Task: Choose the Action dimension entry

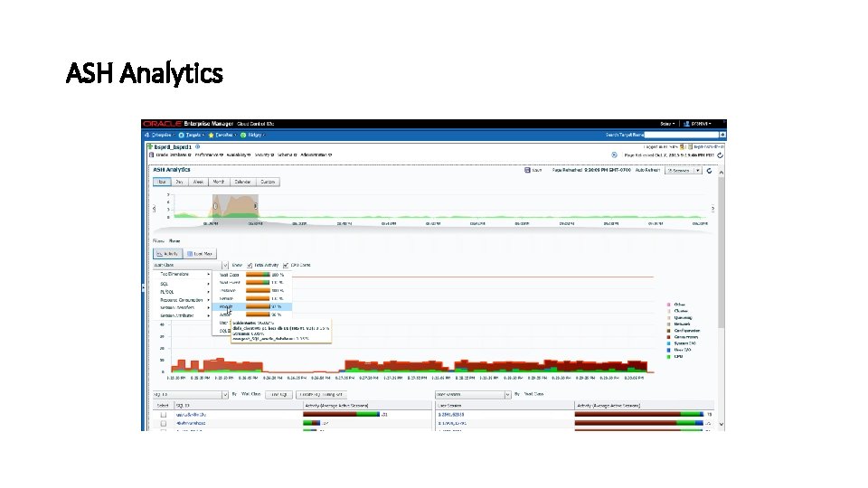Action: point(252,314)
